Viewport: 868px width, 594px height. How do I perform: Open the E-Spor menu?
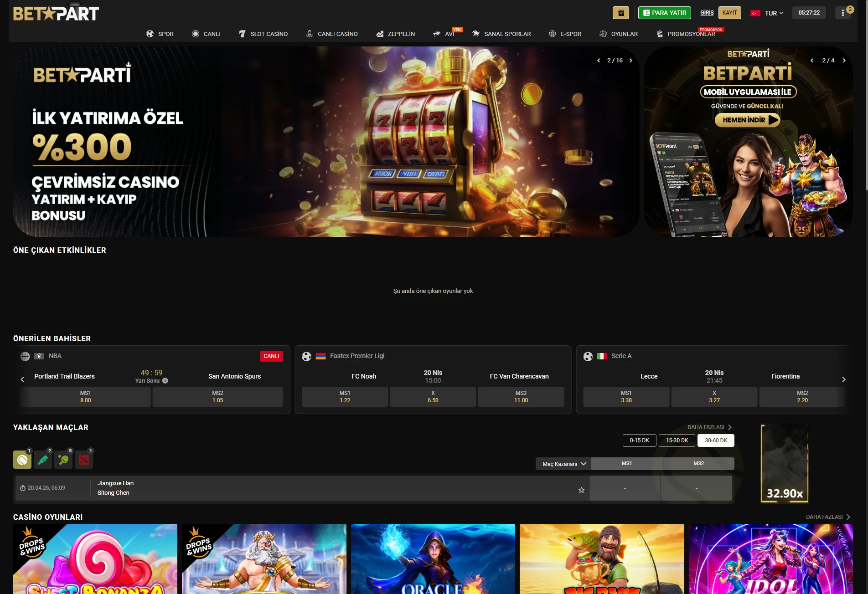(x=565, y=34)
